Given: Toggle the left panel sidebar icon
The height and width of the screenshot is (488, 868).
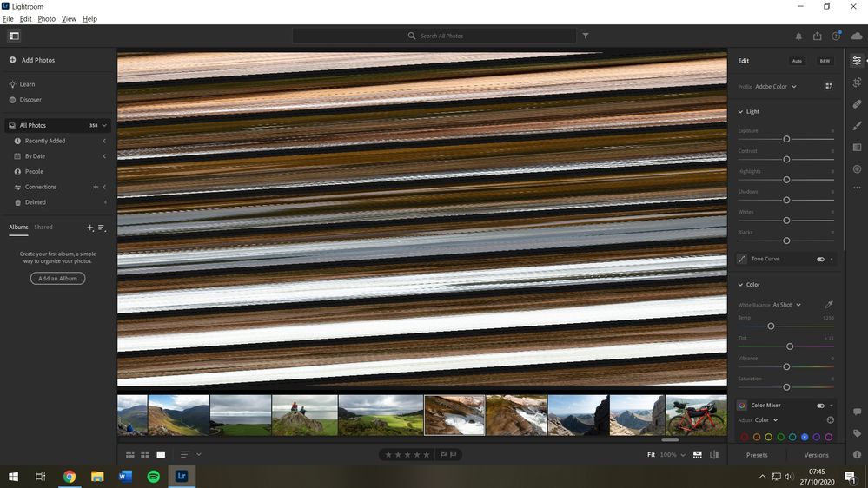Looking at the screenshot, I should (x=14, y=36).
